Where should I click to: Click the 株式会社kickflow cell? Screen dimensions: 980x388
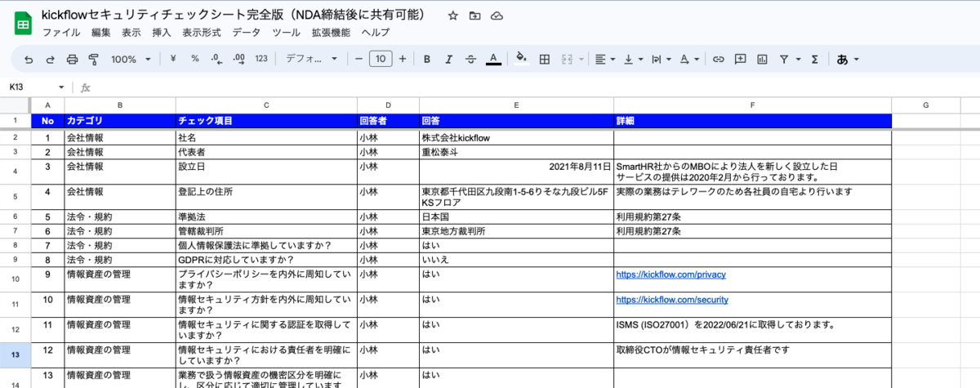(516, 138)
